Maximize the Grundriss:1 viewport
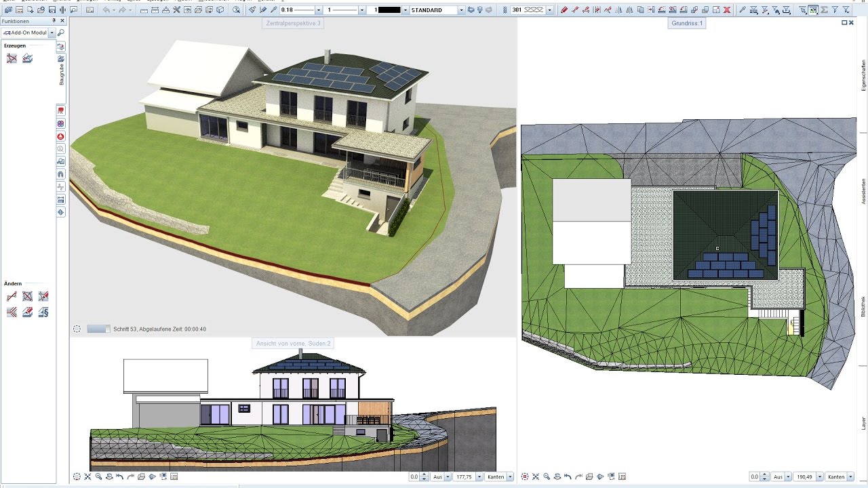The width and height of the screenshot is (868, 488). (x=844, y=22)
